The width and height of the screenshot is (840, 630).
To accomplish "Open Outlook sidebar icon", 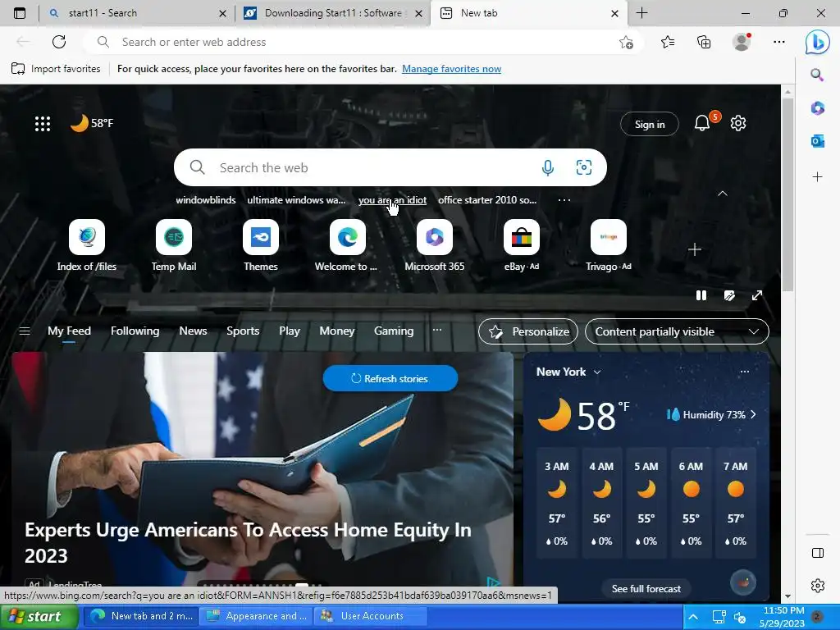I will point(817,141).
